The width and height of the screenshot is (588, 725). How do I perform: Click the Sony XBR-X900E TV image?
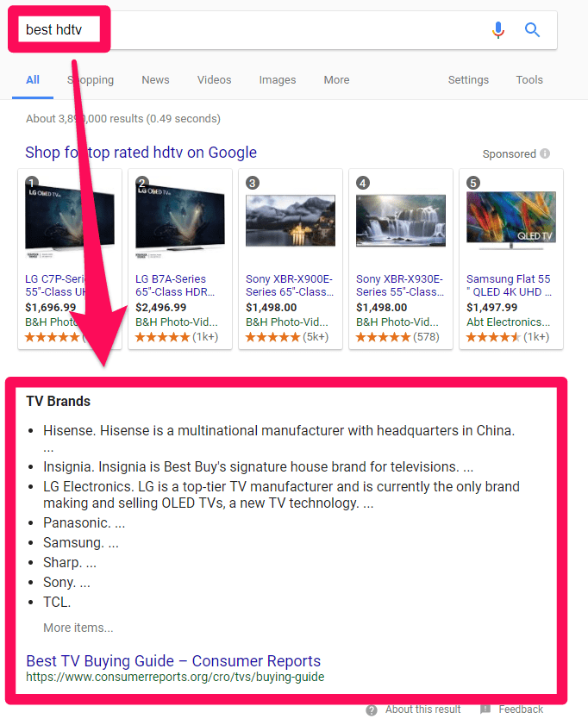pyautogui.click(x=291, y=221)
